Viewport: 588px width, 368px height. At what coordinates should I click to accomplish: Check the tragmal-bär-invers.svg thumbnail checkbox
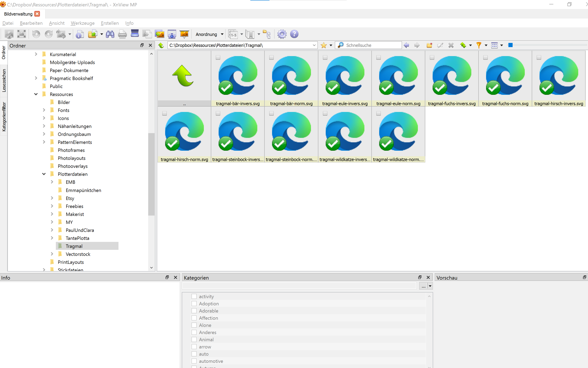coord(218,58)
